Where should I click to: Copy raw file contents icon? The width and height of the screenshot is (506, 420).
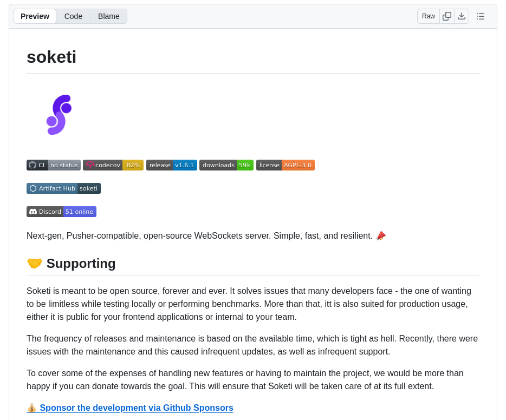click(x=447, y=16)
